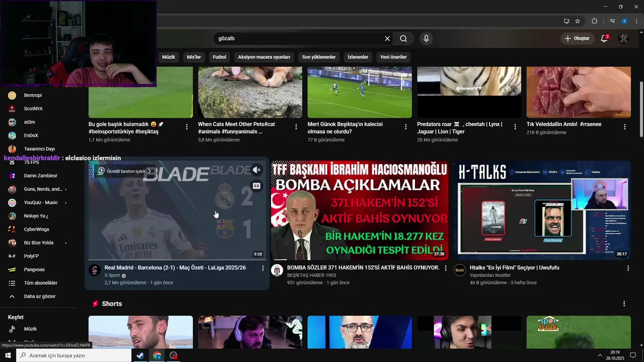Unmute the Real Madrid preview video

click(257, 170)
